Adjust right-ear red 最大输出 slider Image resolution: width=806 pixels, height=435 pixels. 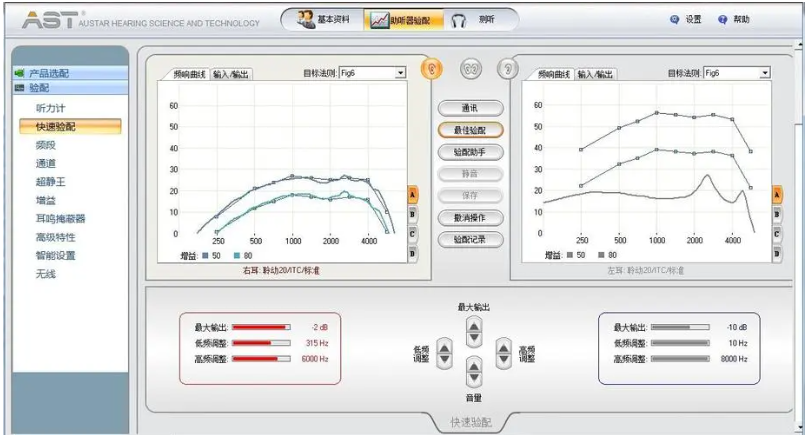(261, 327)
